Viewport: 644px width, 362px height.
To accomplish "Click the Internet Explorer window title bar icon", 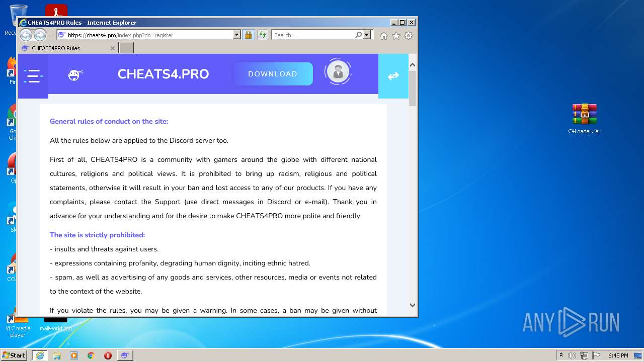I will (x=23, y=23).
